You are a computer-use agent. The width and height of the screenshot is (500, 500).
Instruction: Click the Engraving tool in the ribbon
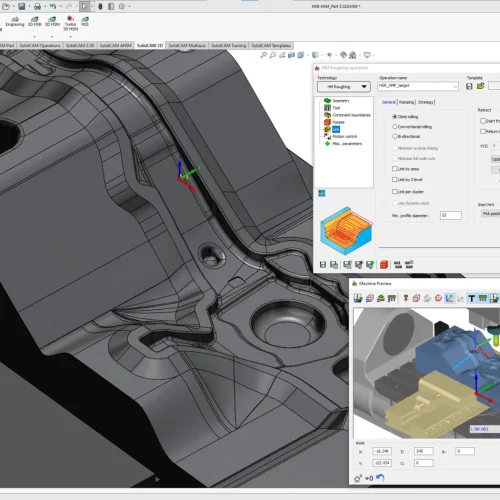(x=15, y=22)
